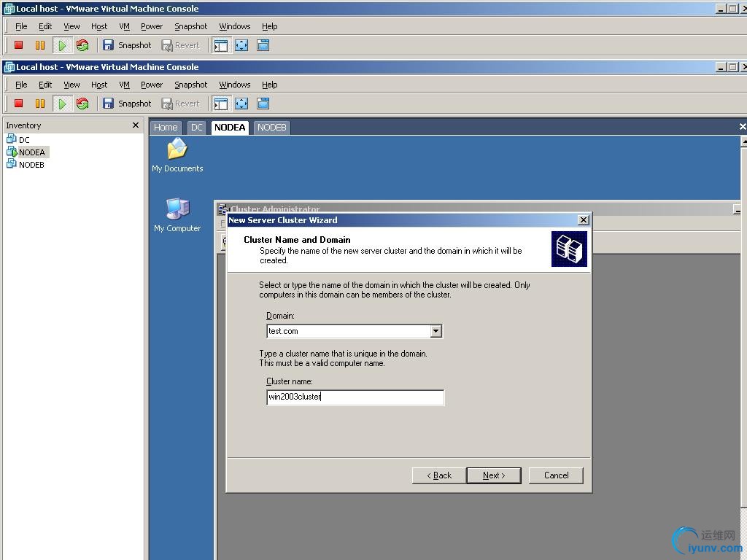Open VM menu in top console window
This screenshot has height=560, width=747.
point(124,26)
